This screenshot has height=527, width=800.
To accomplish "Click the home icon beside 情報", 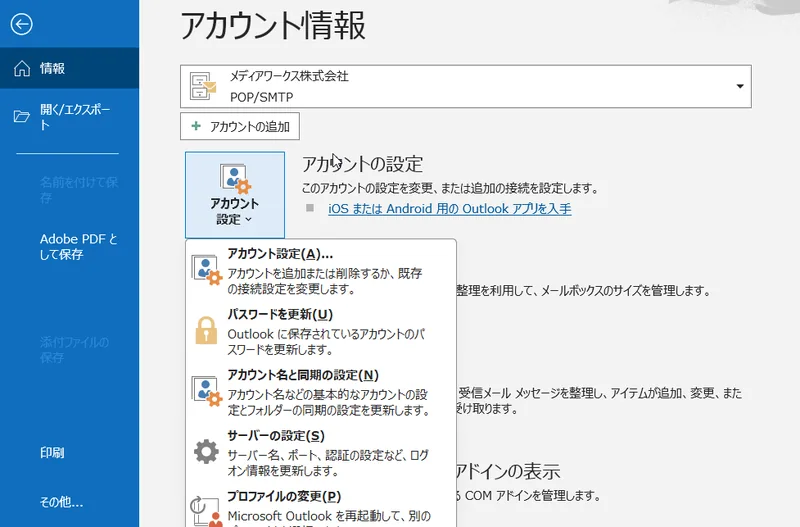I will [x=22, y=68].
